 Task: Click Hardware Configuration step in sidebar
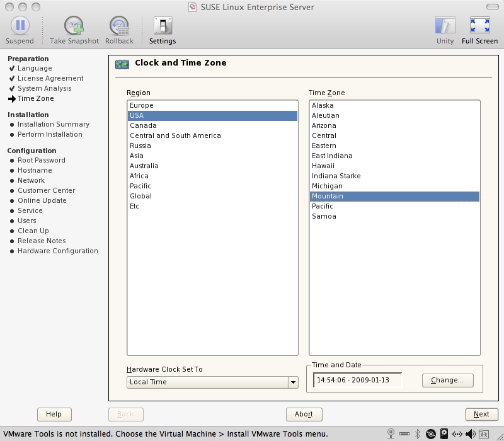pos(58,251)
